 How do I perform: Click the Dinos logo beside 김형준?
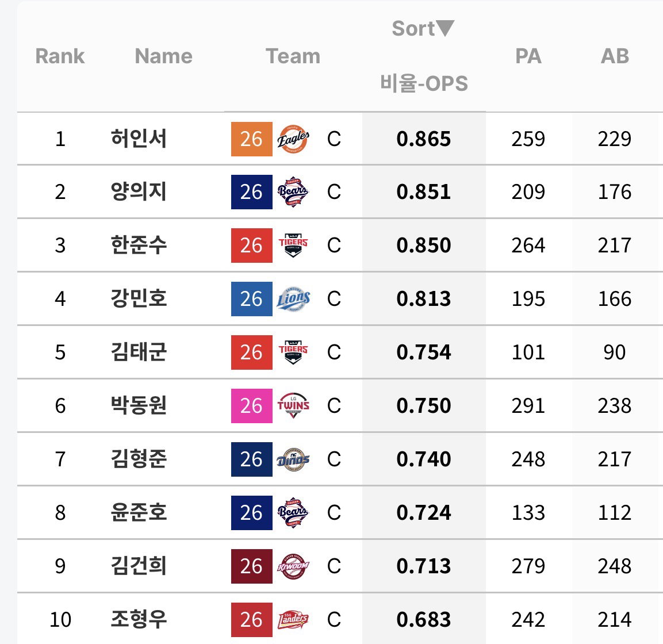click(x=293, y=459)
